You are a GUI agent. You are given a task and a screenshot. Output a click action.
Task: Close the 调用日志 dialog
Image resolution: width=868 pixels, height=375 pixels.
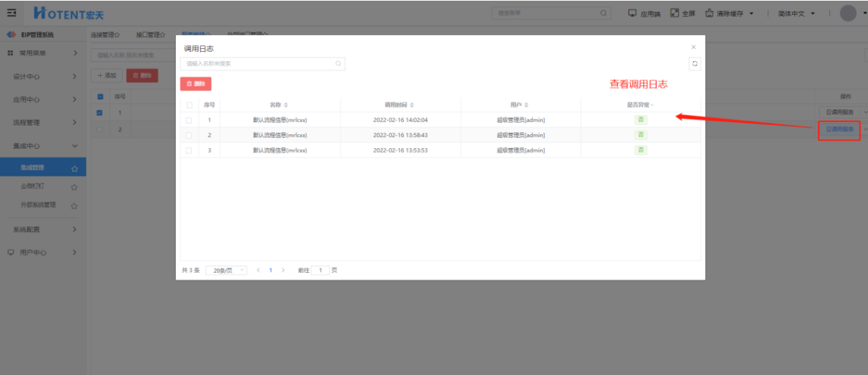pyautogui.click(x=694, y=47)
